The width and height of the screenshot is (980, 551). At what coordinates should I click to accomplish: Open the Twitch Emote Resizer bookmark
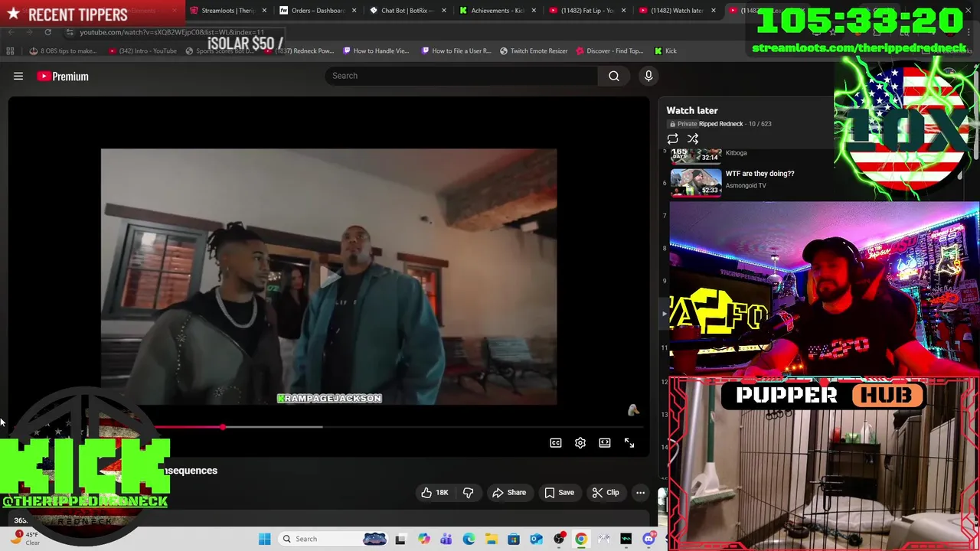[x=534, y=51]
